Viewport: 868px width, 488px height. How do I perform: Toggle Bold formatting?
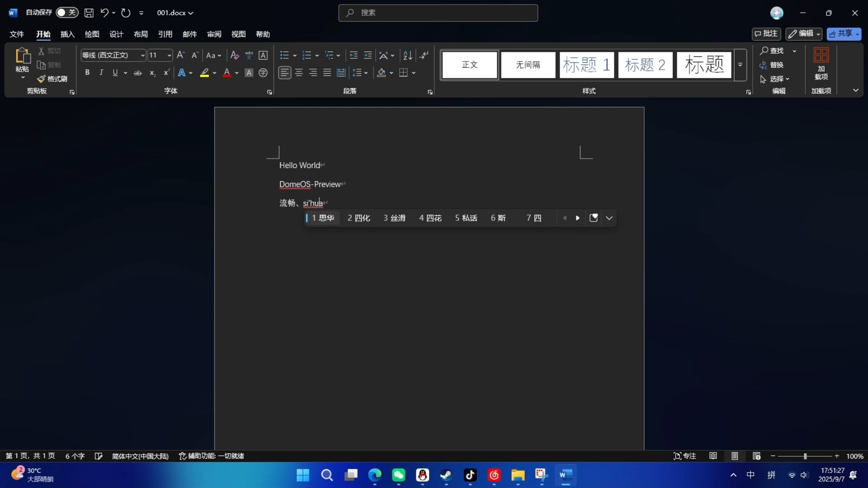(87, 73)
